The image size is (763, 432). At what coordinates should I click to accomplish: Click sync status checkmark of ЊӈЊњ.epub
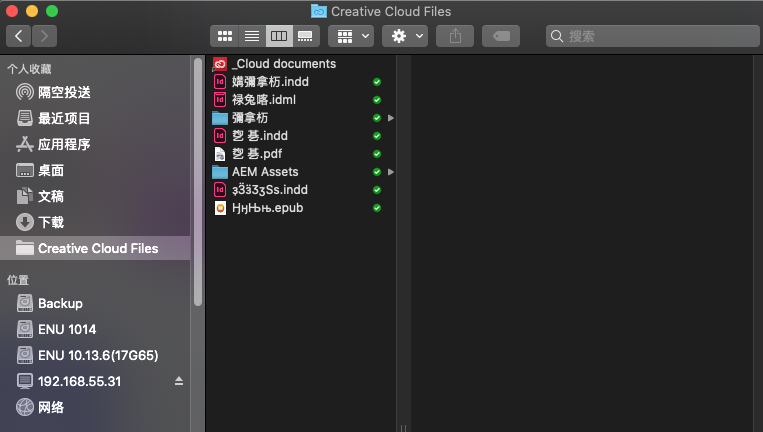point(377,208)
